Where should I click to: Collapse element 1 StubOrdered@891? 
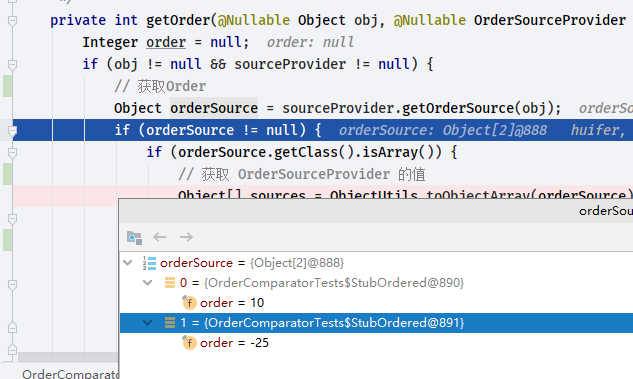click(148, 323)
